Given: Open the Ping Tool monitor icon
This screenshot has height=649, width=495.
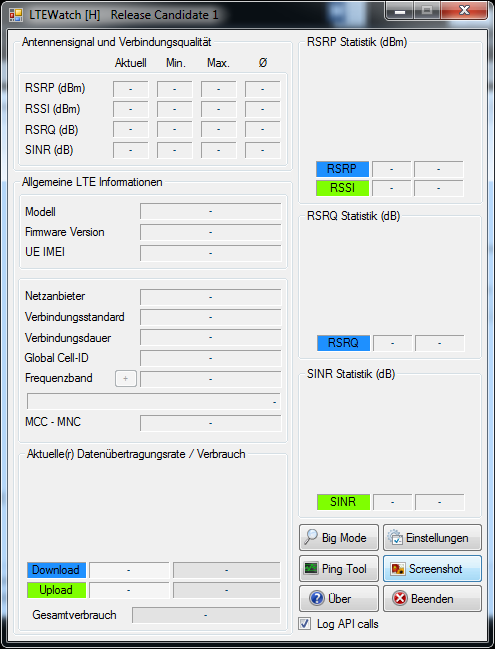Looking at the screenshot, I should [x=311, y=568].
